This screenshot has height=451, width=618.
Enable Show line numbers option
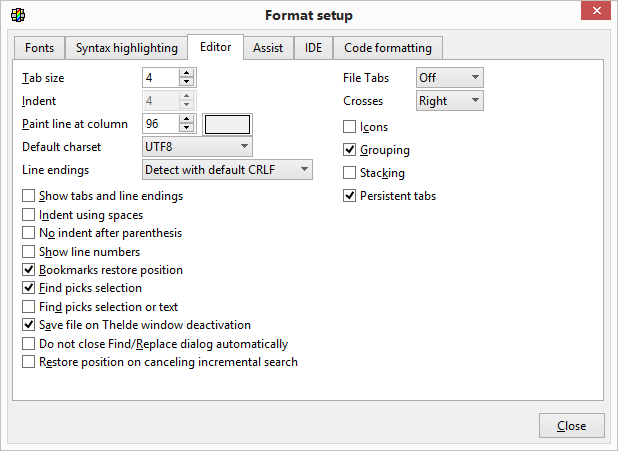pos(29,252)
